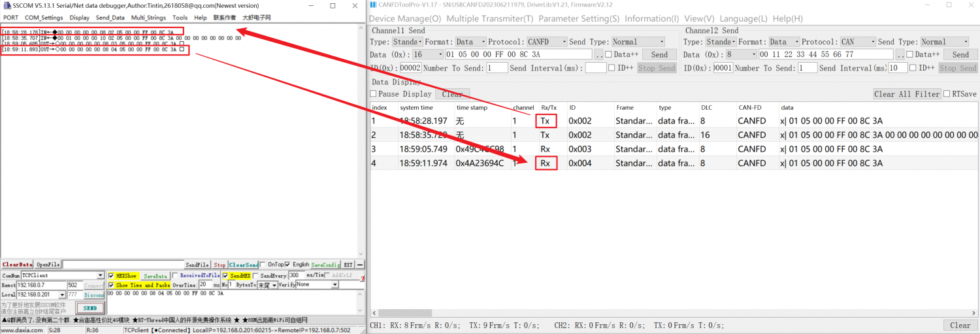Enable the Pause Display checkbox

373,94
